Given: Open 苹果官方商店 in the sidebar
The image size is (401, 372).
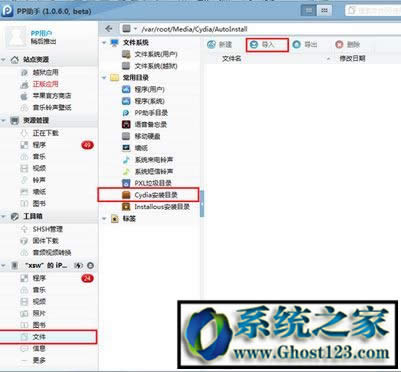Looking at the screenshot, I should tap(52, 96).
